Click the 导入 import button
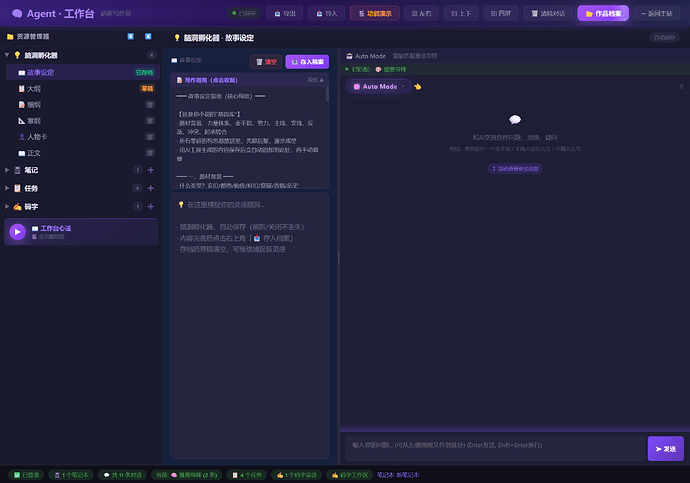690x483 pixels. pos(326,14)
